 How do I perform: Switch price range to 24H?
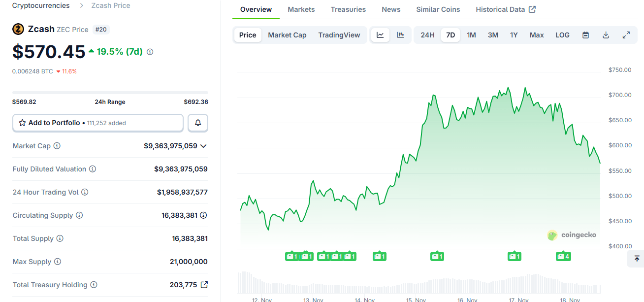(427, 35)
